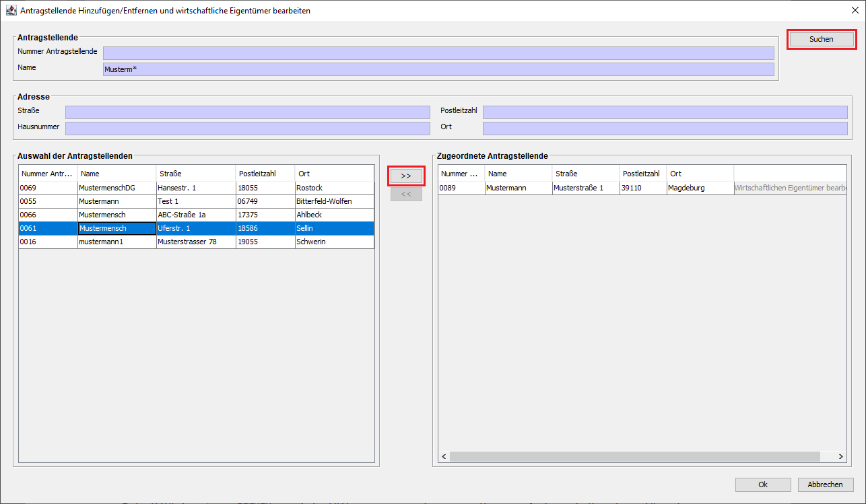Select postal code 06749 cell
The height and width of the screenshot is (504, 866).
point(266,202)
